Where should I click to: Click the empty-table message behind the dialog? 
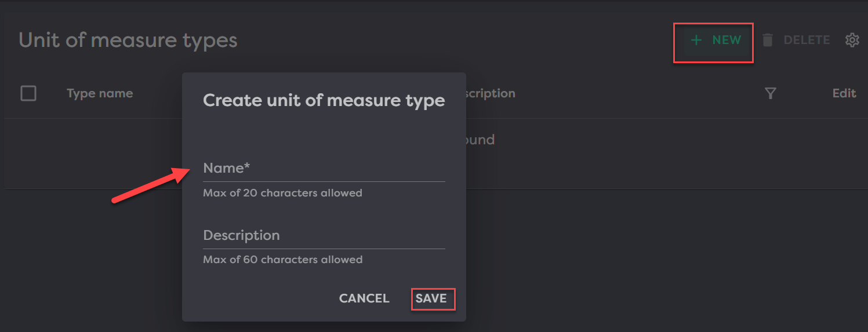click(x=480, y=140)
